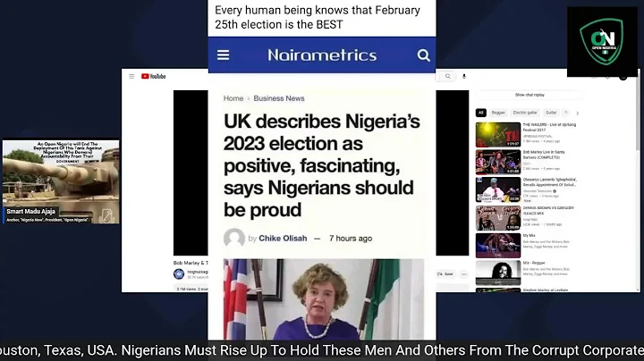The width and height of the screenshot is (644, 361).
Task: Open the YouTube sidebar menu icon
Action: pyautogui.click(x=131, y=76)
